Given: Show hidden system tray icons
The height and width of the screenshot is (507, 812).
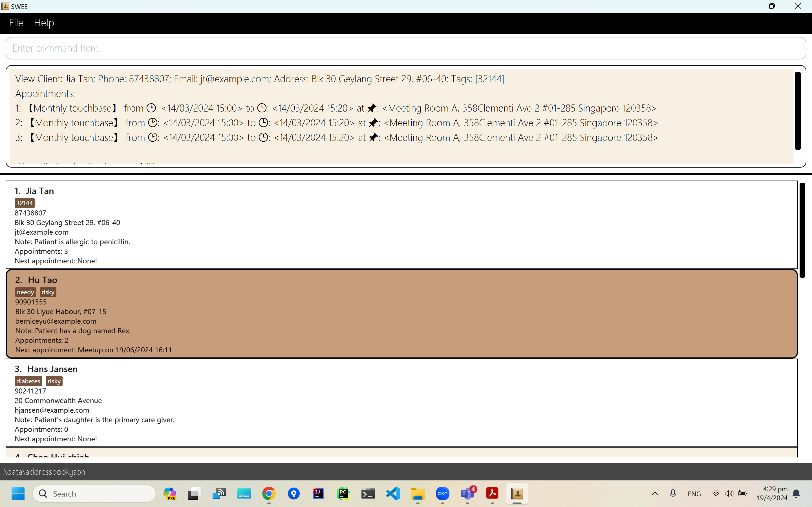Looking at the screenshot, I should (655, 493).
